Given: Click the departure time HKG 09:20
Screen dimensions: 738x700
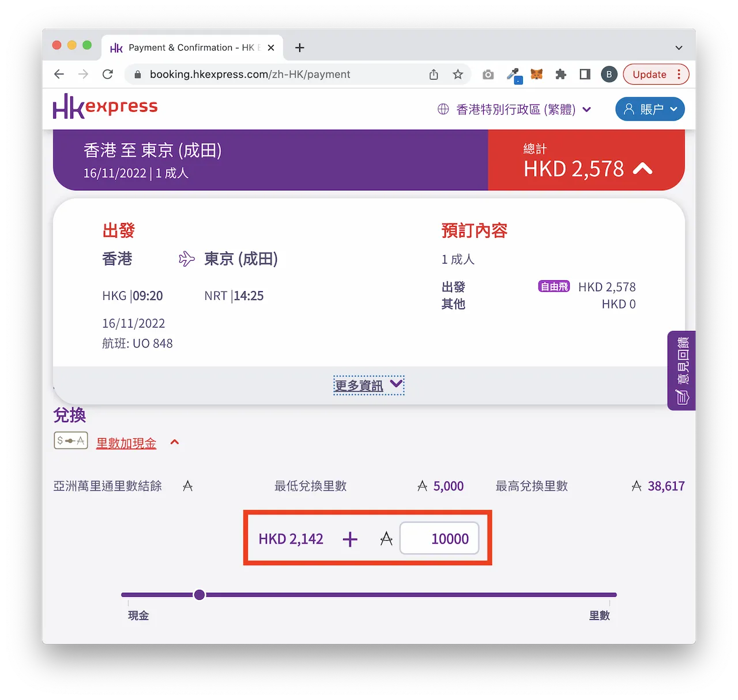Looking at the screenshot, I should pos(132,296).
